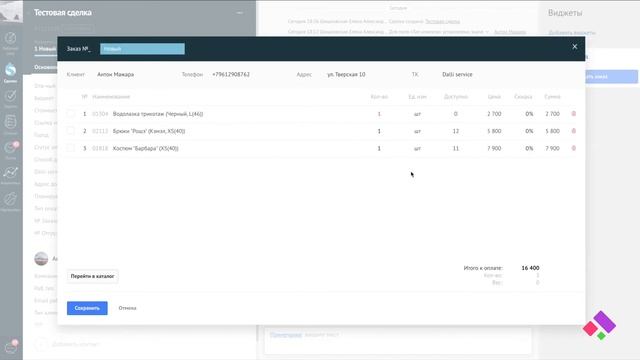Click the Наименование column header
Screen dimensions: 640x360
[111, 97]
